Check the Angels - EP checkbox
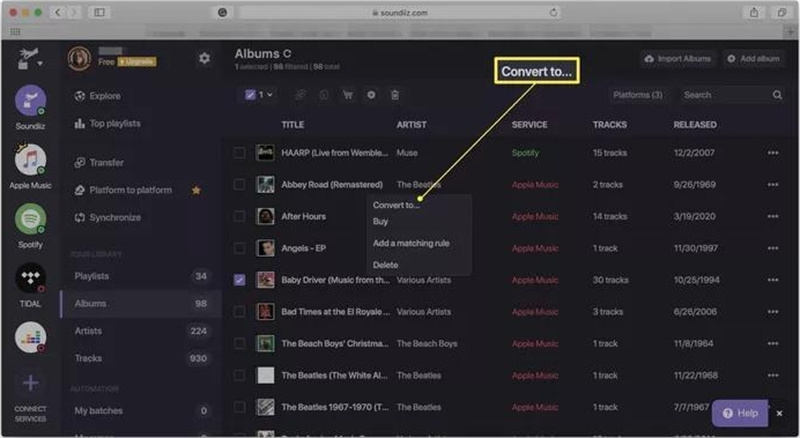The height and width of the screenshot is (438, 800). (x=239, y=248)
